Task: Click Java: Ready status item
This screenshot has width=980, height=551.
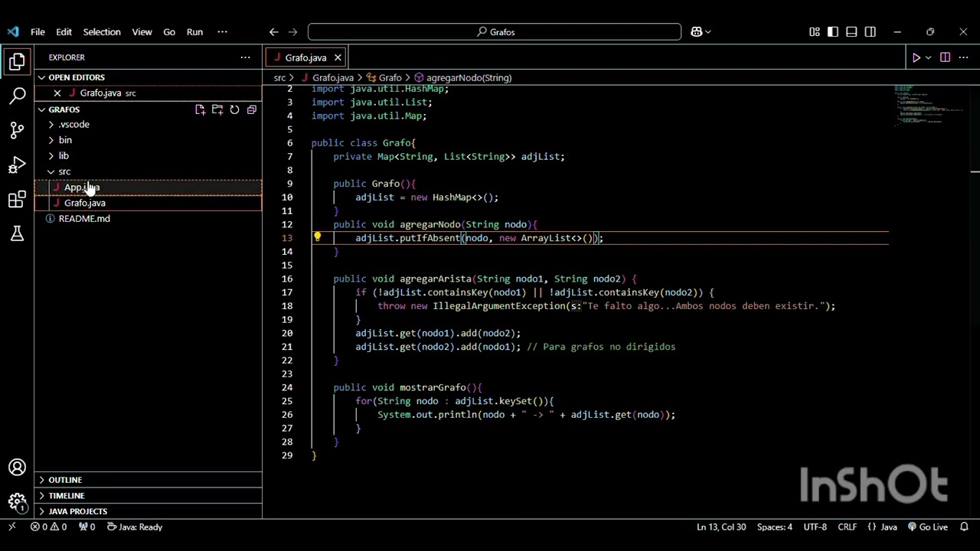Action: [x=134, y=527]
